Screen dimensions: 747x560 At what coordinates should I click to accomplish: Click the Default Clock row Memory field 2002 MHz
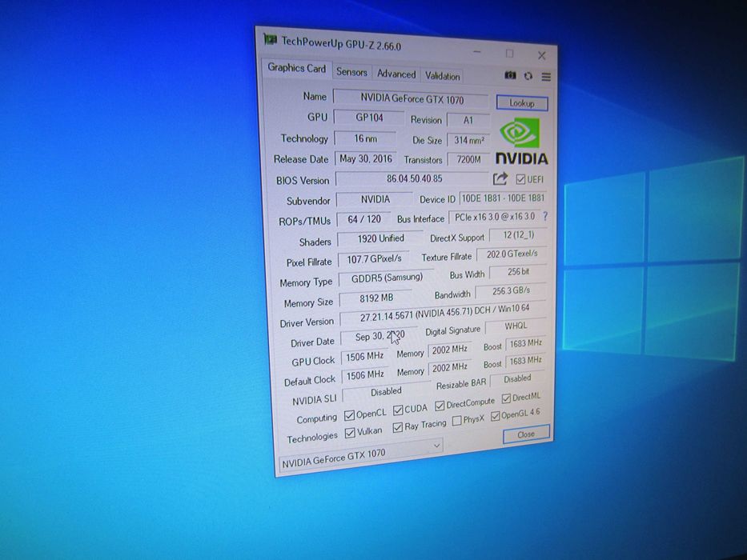449,368
